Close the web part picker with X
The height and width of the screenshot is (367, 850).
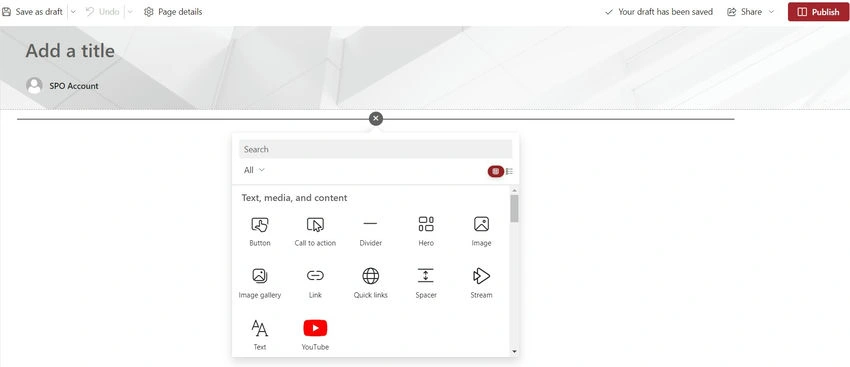(376, 118)
